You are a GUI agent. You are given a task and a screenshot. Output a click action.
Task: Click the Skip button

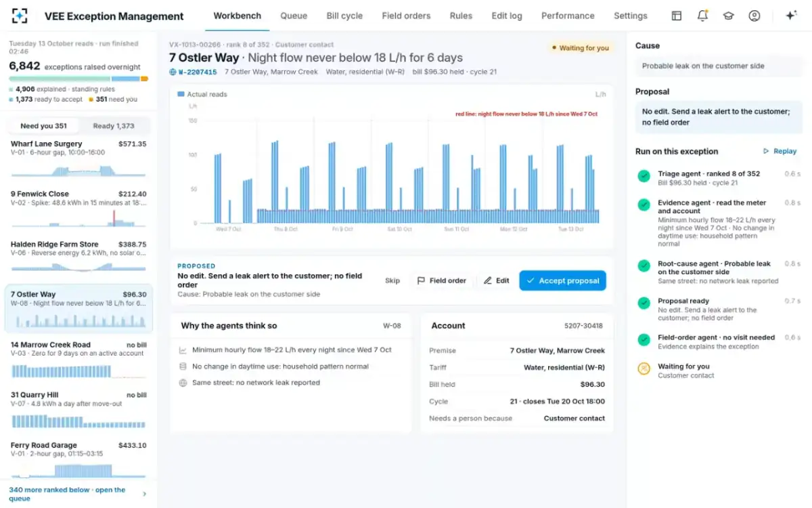(x=392, y=280)
